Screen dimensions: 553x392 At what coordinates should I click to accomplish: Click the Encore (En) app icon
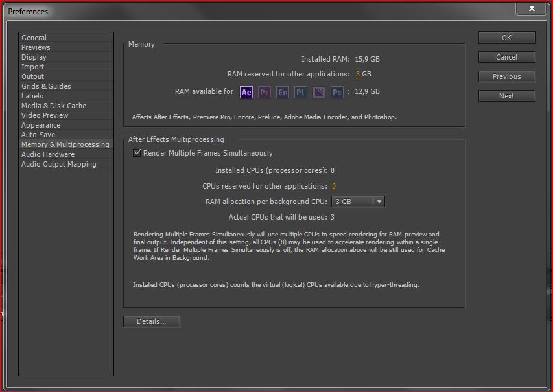click(x=283, y=93)
